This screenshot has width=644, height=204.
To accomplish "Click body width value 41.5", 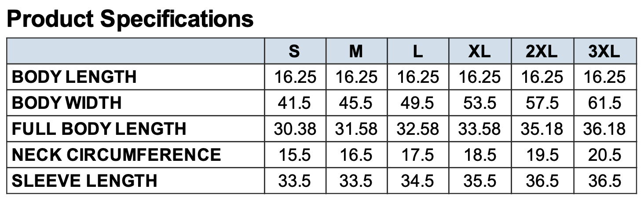I will (295, 103).
